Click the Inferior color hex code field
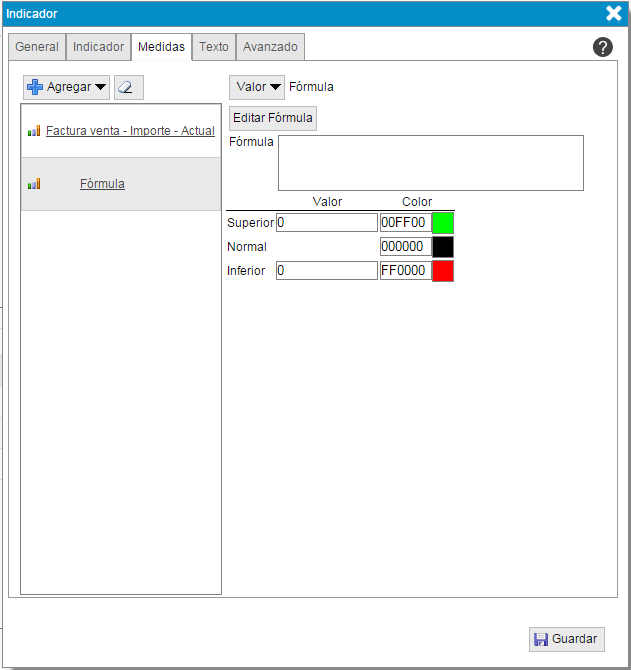The image size is (631, 670). point(405,271)
